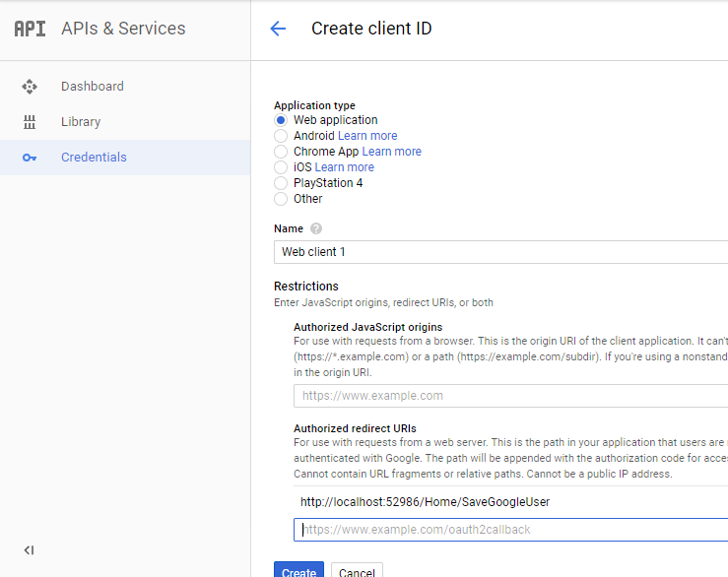Select the Other application type
This screenshot has width=728, height=577.
point(281,199)
